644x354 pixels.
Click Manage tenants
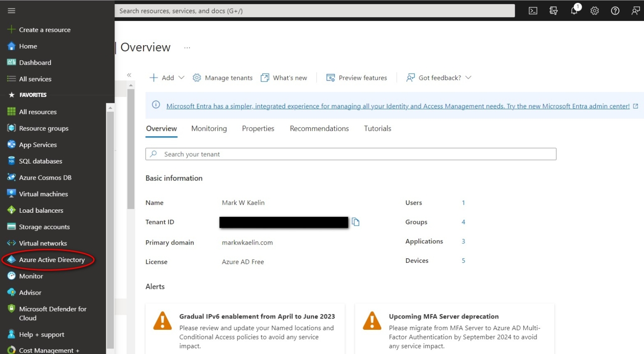(222, 77)
